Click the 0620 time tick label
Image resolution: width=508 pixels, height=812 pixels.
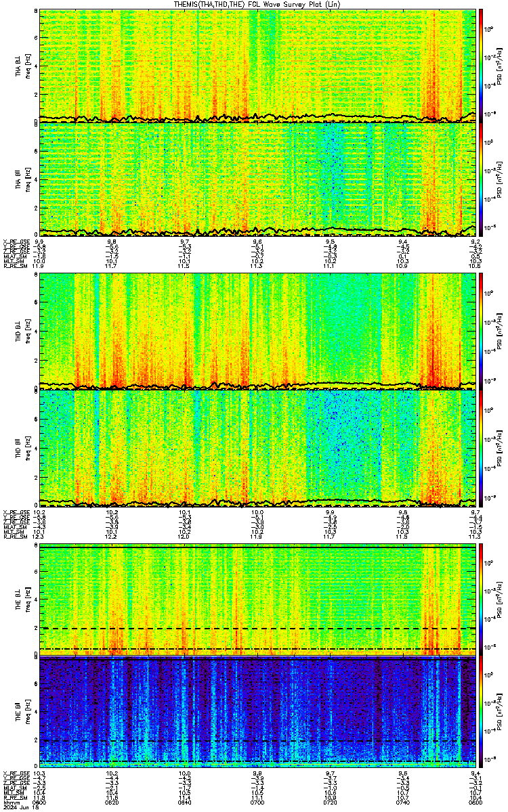pyautogui.click(x=112, y=803)
